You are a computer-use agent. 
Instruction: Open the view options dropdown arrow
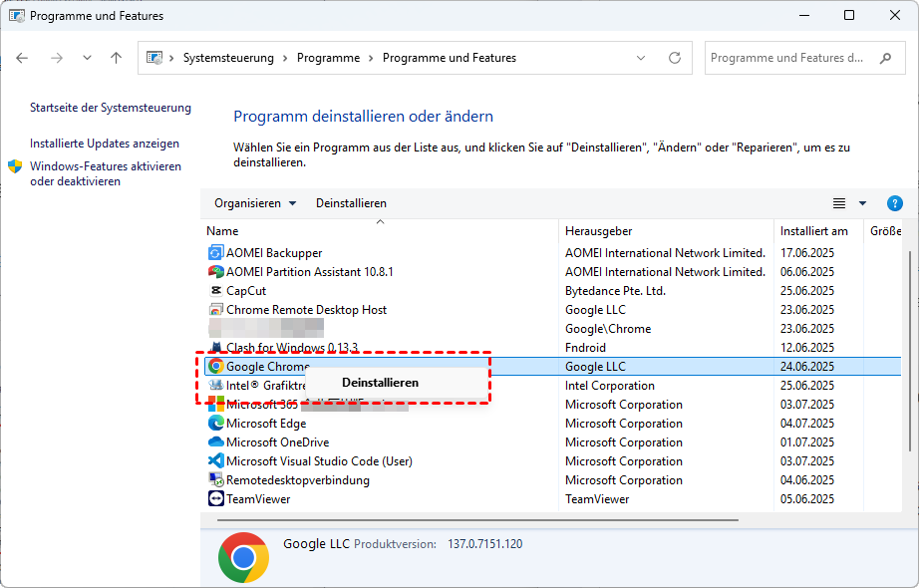click(x=862, y=203)
